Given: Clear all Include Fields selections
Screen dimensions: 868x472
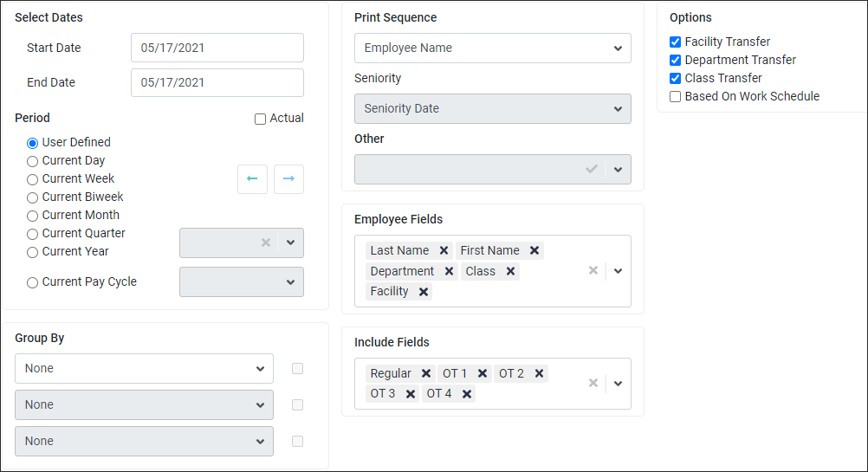Looking at the screenshot, I should (593, 383).
